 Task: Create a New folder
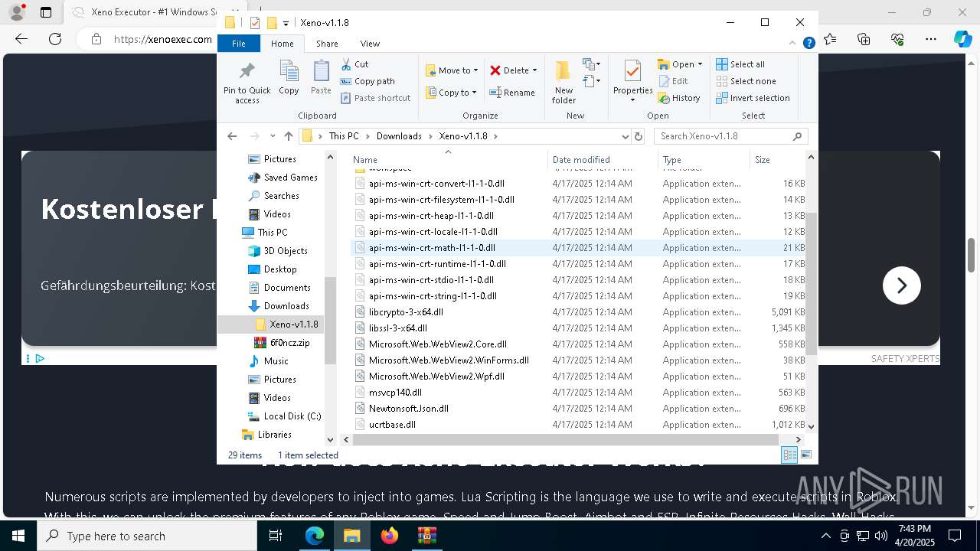(563, 82)
